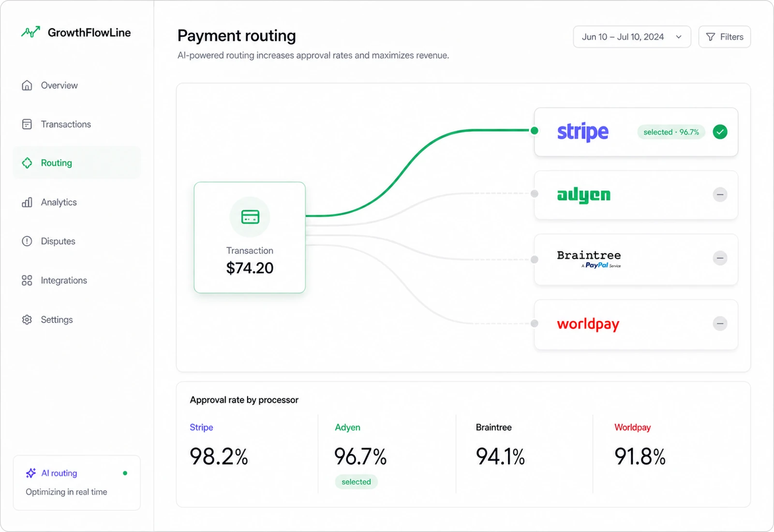Click the 'Transaction' label in source card
Image resolution: width=774 pixels, height=532 pixels.
click(250, 251)
